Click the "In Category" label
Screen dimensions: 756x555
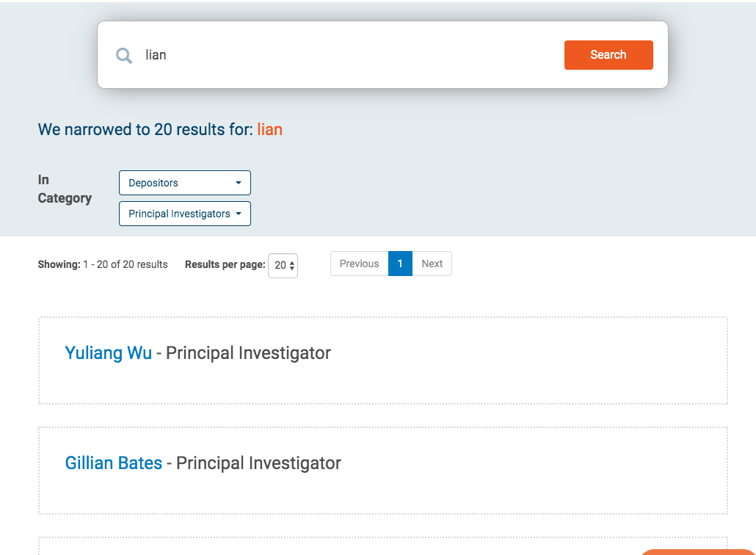point(65,189)
